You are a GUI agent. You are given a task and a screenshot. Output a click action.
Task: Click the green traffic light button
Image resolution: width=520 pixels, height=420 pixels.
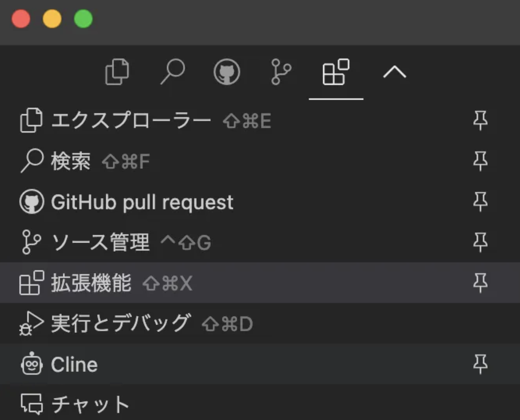point(83,18)
